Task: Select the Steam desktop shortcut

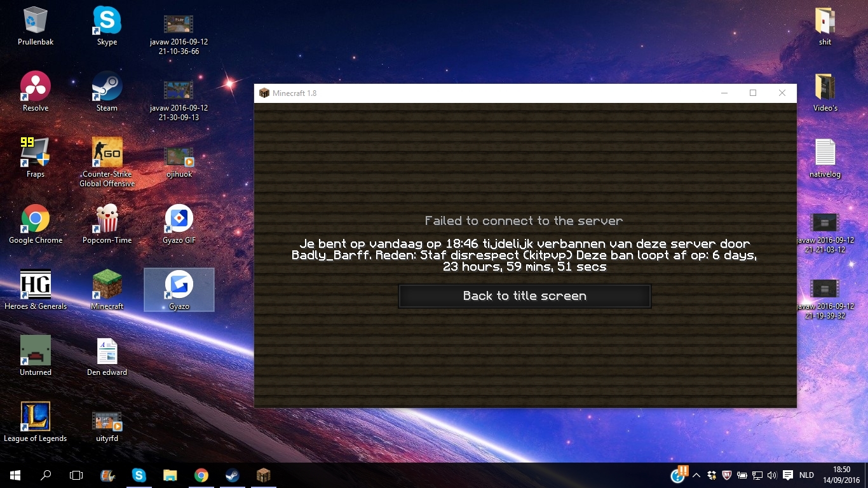Action: (x=107, y=92)
